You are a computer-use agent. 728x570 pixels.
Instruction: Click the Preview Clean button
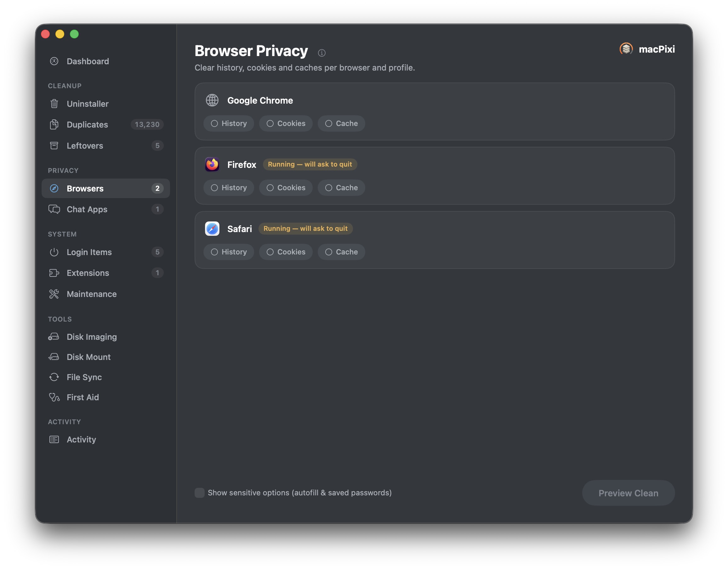[628, 493]
